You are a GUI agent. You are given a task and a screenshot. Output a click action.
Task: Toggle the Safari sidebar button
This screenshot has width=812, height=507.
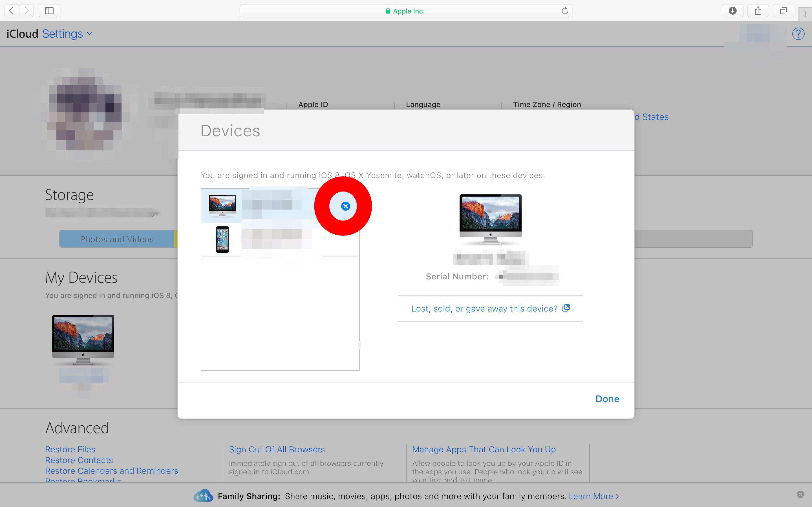pos(49,11)
